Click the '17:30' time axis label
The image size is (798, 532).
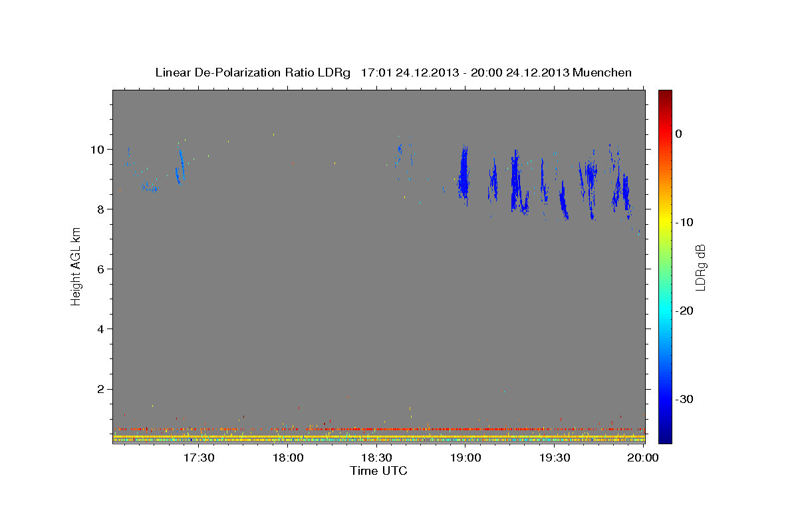199,458
